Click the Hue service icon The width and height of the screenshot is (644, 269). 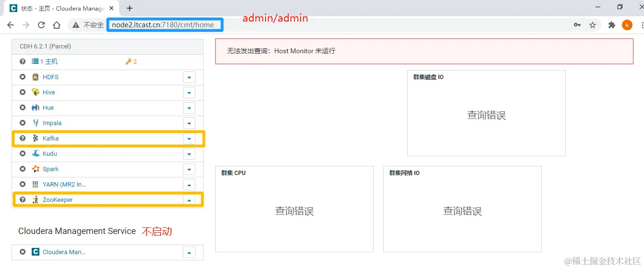[36, 108]
